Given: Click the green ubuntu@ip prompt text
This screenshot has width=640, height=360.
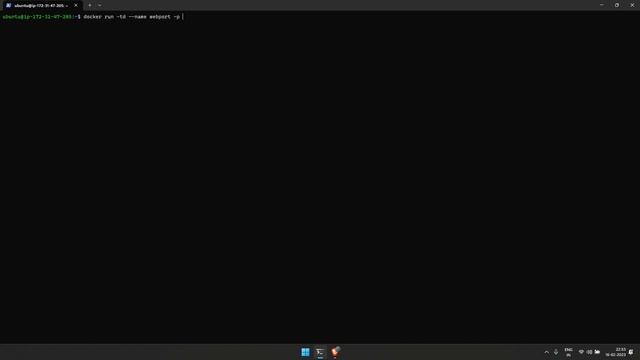Looking at the screenshot, I should coord(39,17).
